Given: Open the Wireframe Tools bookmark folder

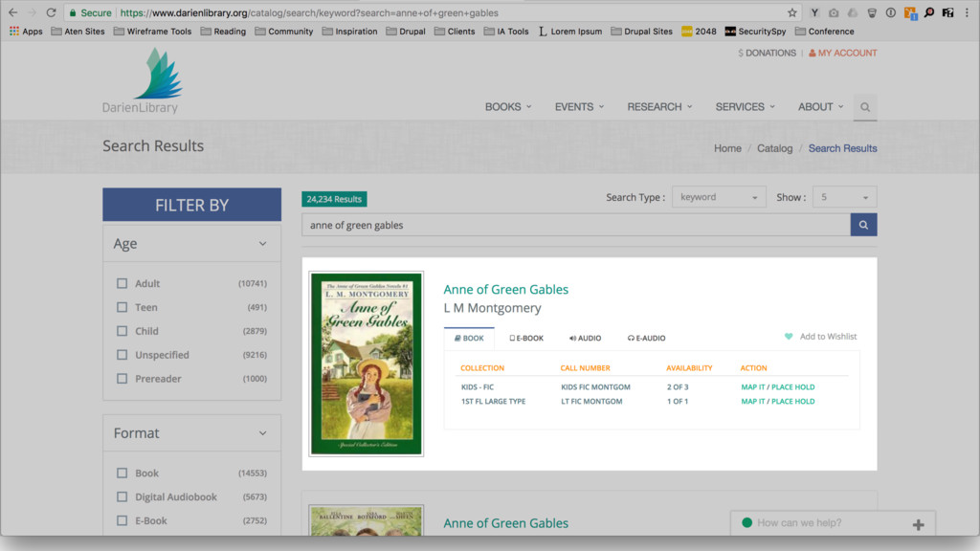Looking at the screenshot, I should [152, 32].
